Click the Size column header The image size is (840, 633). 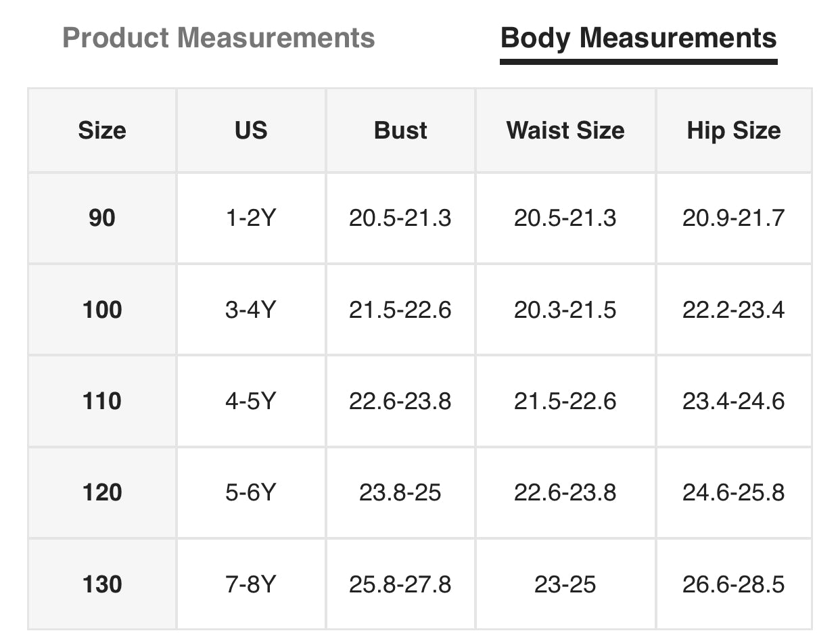pyautogui.click(x=102, y=130)
